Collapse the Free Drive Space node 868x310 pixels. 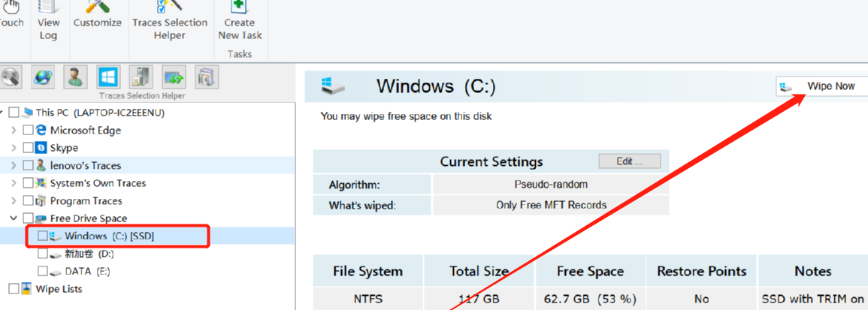pyautogui.click(x=14, y=218)
